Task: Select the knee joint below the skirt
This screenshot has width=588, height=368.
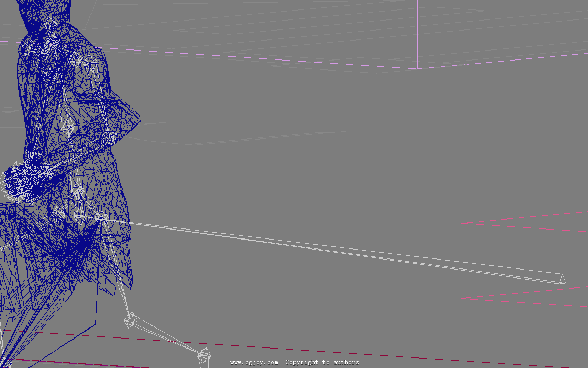Action: pos(130,320)
